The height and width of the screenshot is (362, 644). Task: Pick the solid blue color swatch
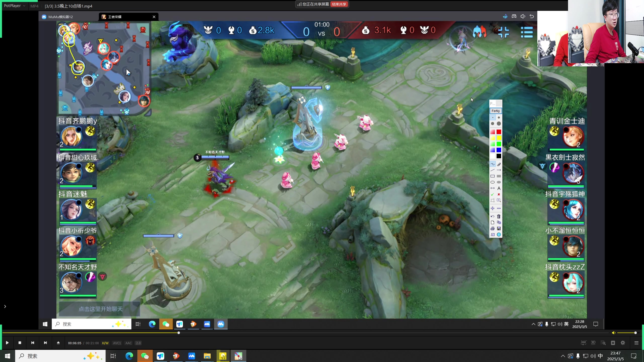coord(499,150)
